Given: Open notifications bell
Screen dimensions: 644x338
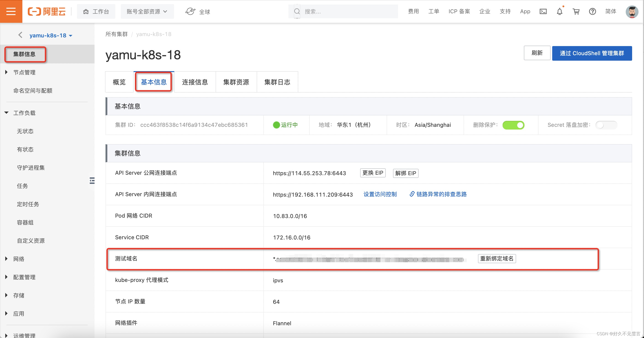Looking at the screenshot, I should (x=560, y=11).
